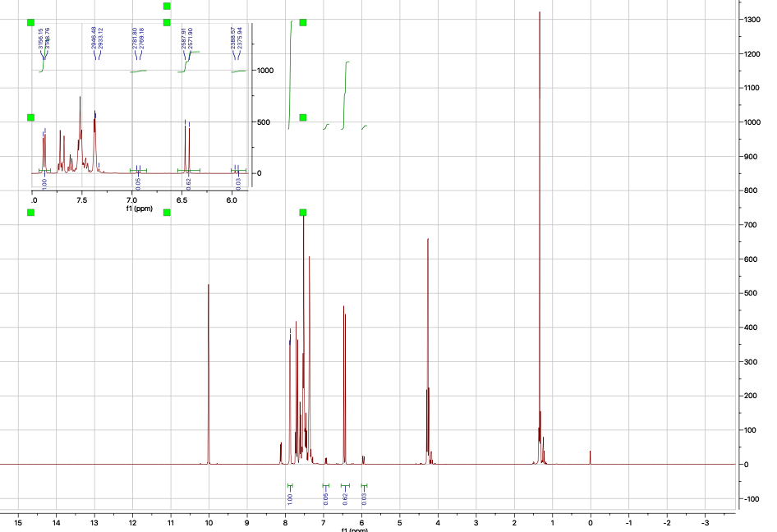Select the 0.03 integral label
777x532 pixels.
[364, 499]
